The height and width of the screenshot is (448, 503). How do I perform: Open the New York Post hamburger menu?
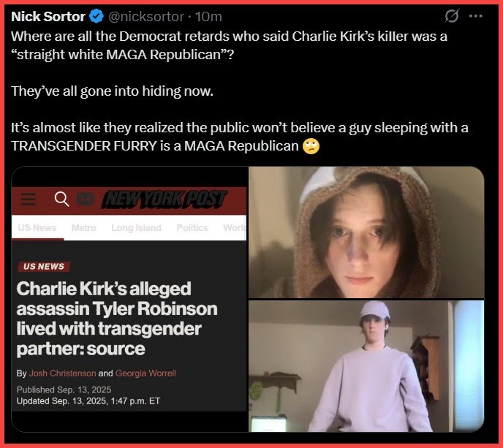click(29, 199)
